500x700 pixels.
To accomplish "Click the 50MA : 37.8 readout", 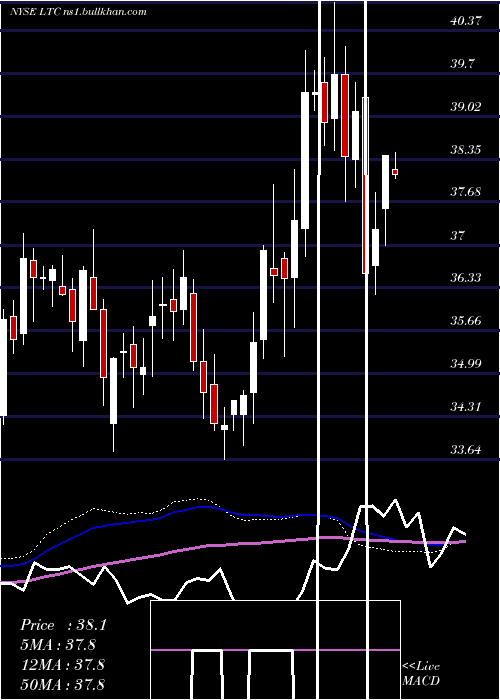I will (x=62, y=684).
